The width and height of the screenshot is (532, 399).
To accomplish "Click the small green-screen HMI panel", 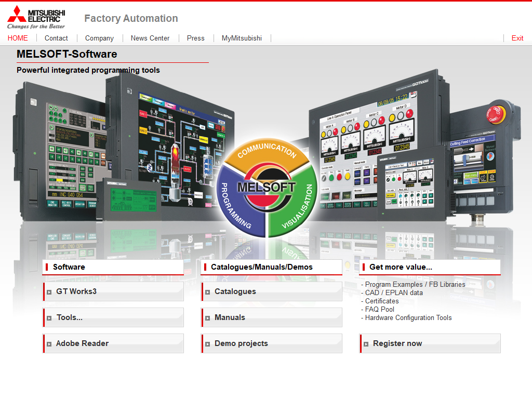I will (128, 199).
